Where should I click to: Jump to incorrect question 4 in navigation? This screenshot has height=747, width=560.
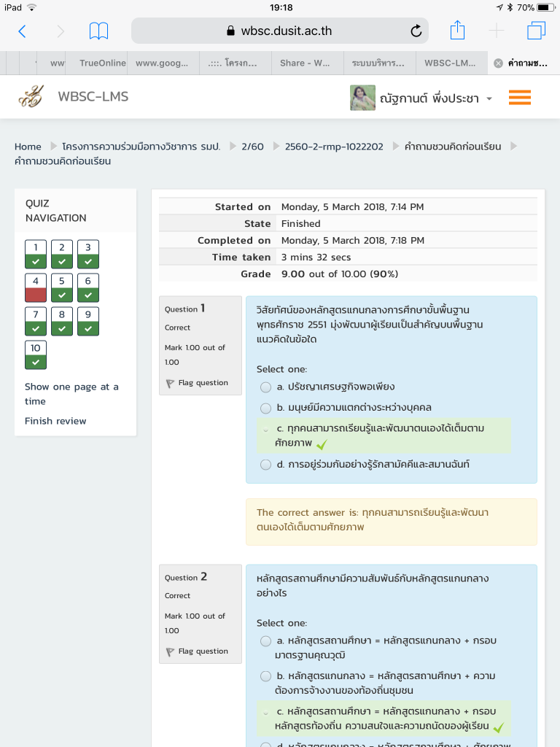coord(35,287)
